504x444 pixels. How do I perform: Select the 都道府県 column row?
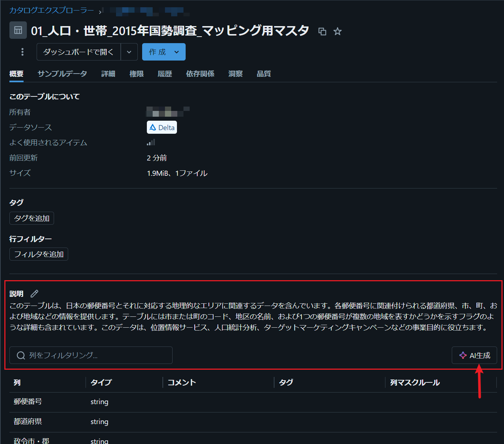tap(253, 422)
